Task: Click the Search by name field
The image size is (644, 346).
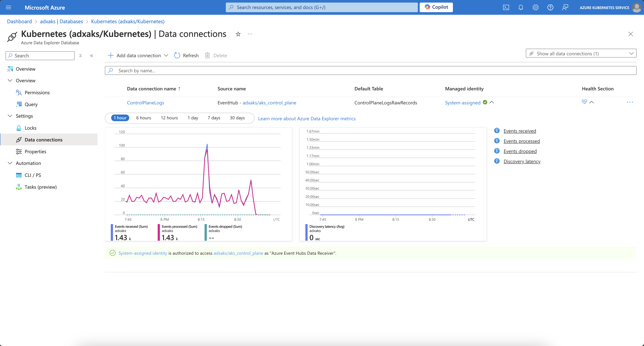Action: tap(370, 71)
